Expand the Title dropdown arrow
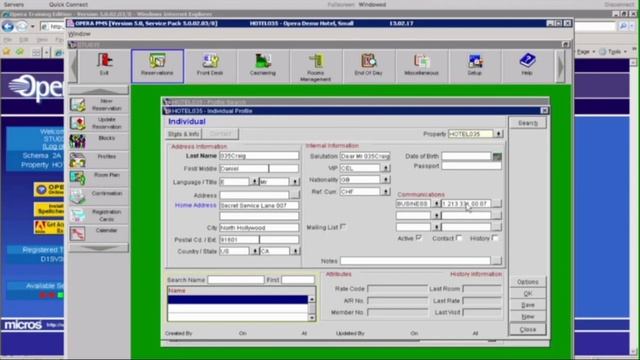 click(295, 182)
